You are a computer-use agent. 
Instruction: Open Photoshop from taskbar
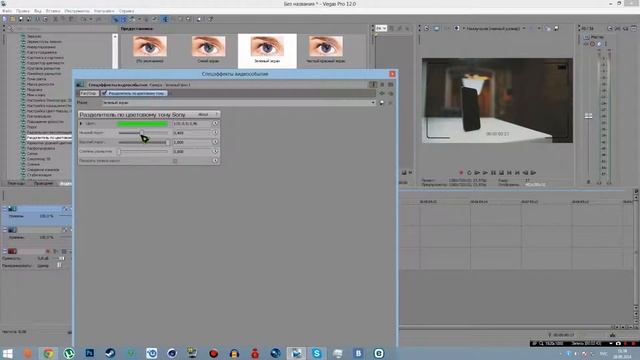point(90,353)
